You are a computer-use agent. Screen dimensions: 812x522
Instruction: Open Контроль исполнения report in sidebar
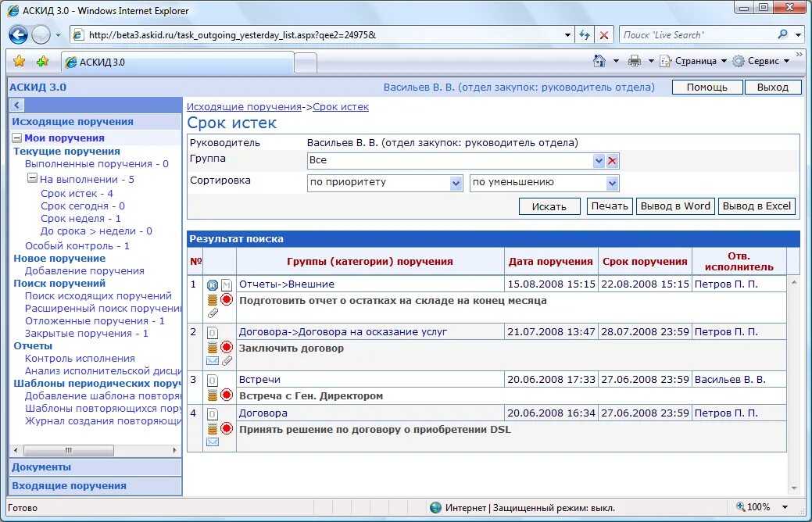[80, 359]
